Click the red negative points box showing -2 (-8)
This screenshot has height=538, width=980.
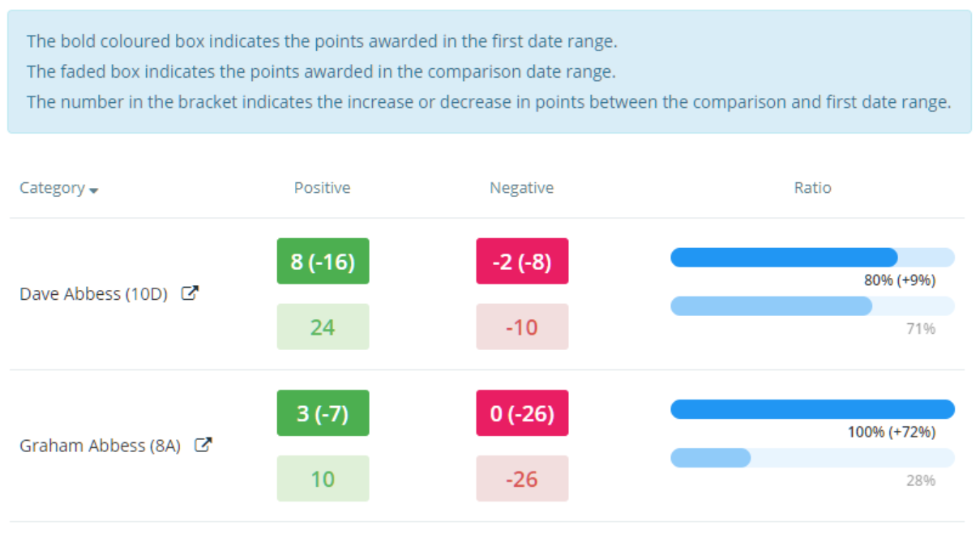[522, 261]
